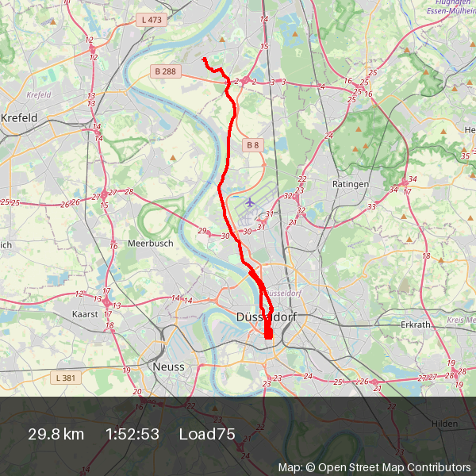Click the peak triangle near Meerbusch
476x476 pixels.
click(173, 158)
